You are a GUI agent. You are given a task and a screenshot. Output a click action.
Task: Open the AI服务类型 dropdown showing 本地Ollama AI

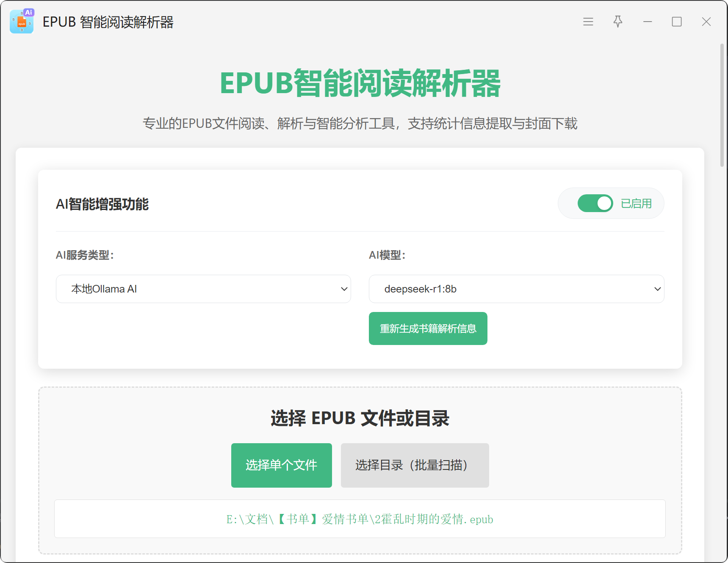pos(203,289)
